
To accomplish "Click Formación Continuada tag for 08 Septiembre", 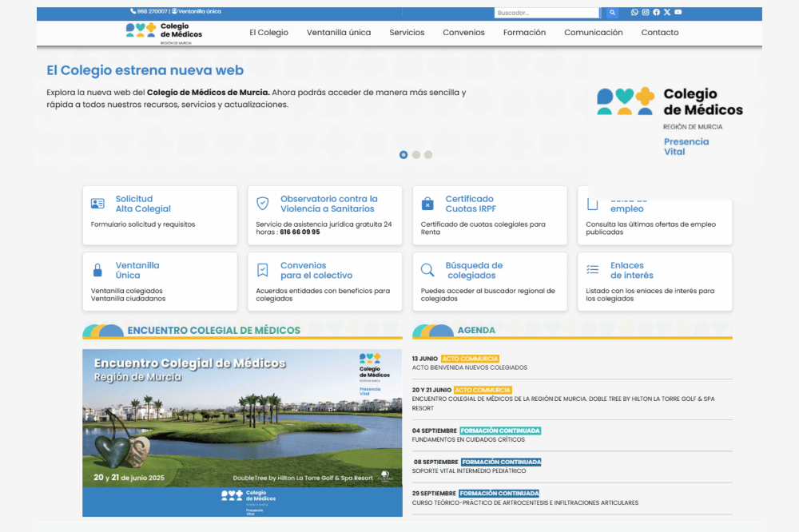I will 502,462.
